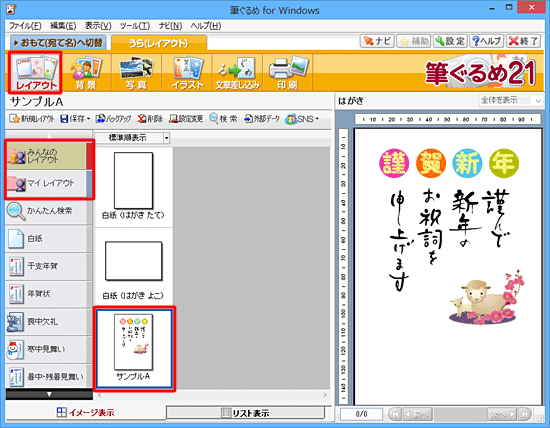This screenshot has height=428, width=550.
Task: Open the 印刷 print tool
Action: 288,72
